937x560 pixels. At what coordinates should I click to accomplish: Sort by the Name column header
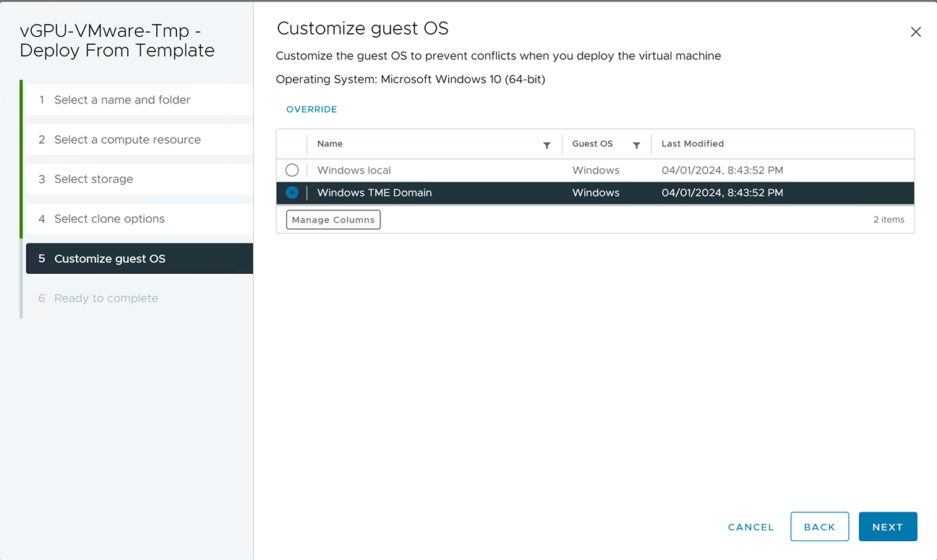pos(330,144)
